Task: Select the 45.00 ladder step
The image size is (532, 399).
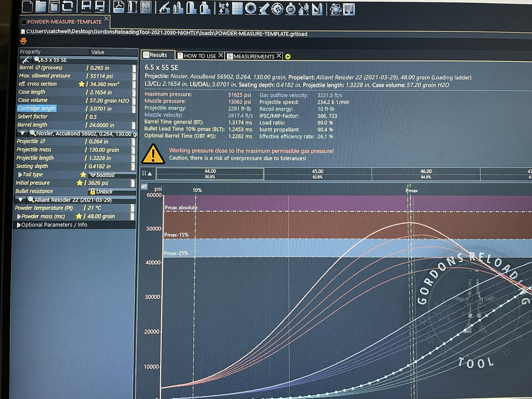Action: point(318,174)
